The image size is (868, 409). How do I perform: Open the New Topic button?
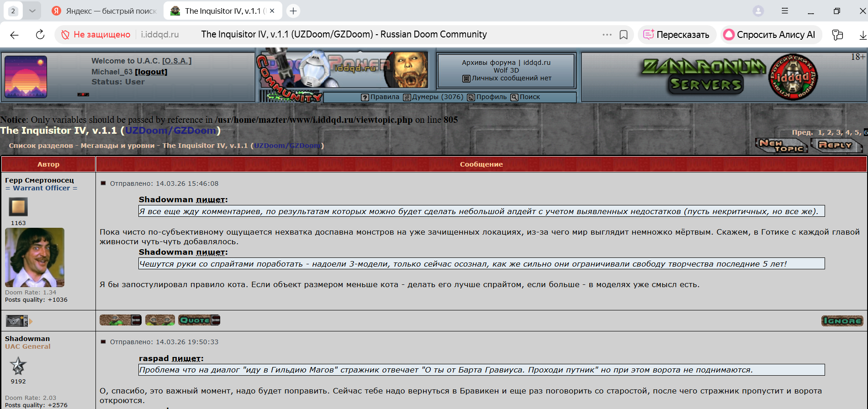coord(781,146)
